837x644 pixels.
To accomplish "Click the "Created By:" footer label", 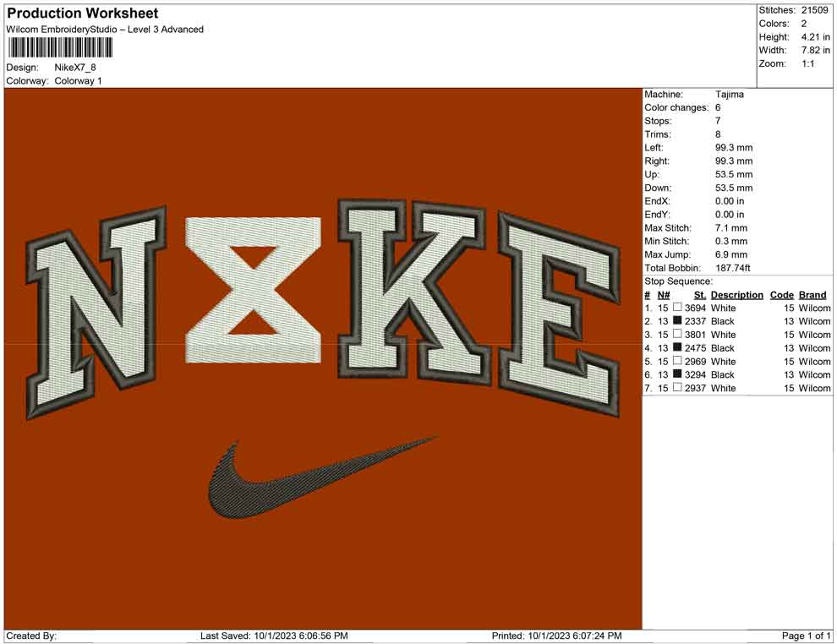I will (31, 636).
